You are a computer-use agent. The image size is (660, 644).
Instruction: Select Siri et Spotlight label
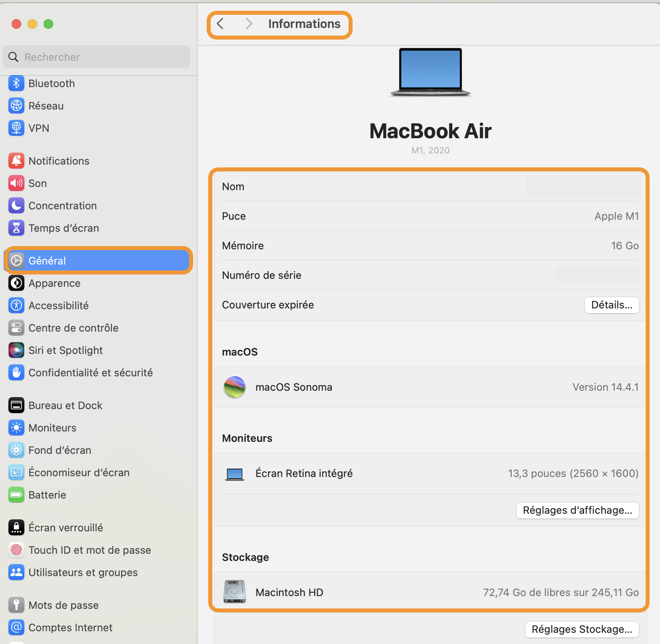[x=66, y=350]
